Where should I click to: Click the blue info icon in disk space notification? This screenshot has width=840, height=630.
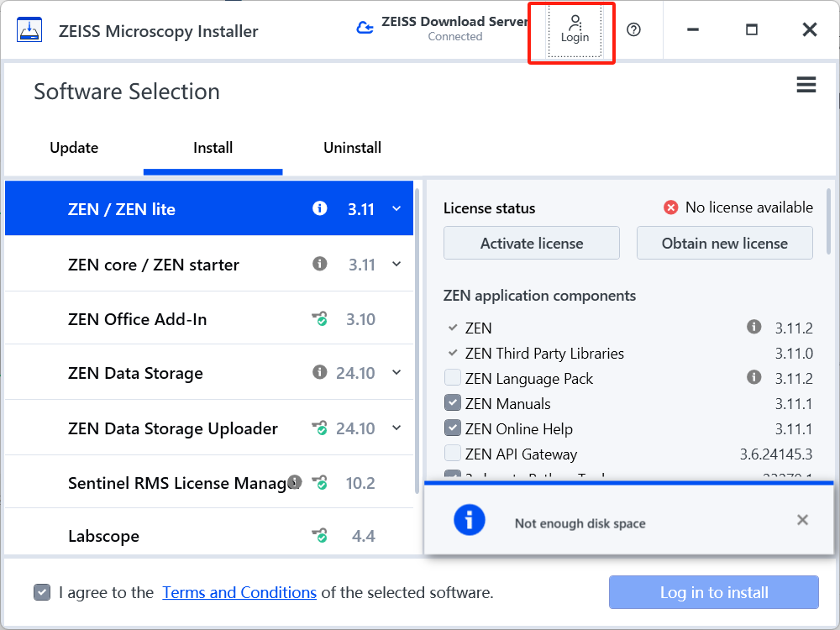click(470, 520)
